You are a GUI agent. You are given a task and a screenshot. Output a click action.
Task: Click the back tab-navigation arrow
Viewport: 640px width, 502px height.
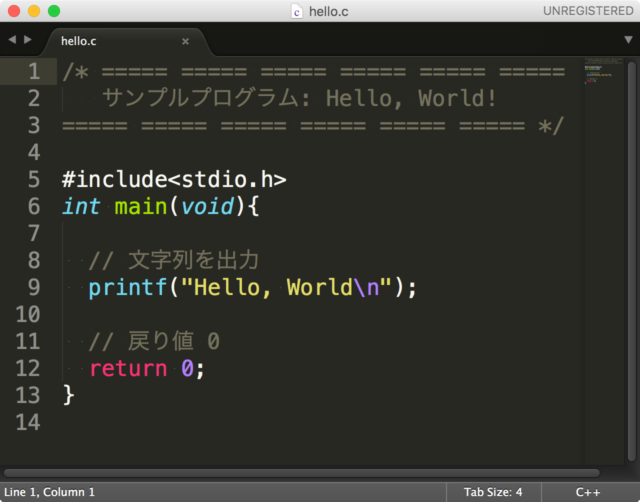(x=12, y=40)
